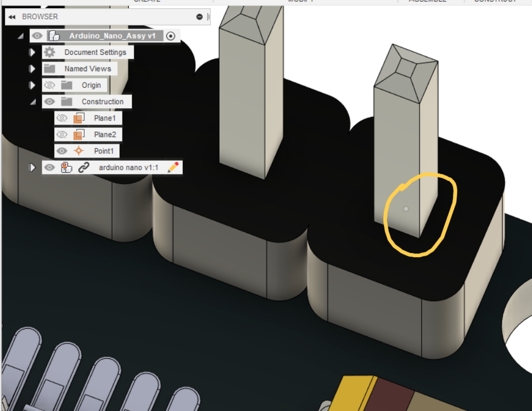This screenshot has height=411, width=532.
Task: Show Plane1 by clicking its eye icon
Action: [63, 117]
